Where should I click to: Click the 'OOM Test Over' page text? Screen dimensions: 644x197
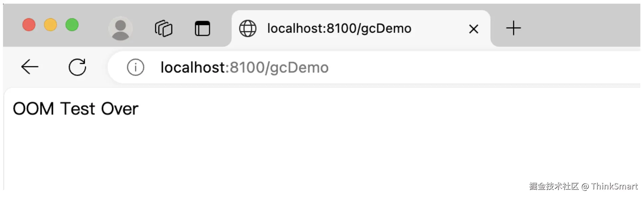pos(76,109)
